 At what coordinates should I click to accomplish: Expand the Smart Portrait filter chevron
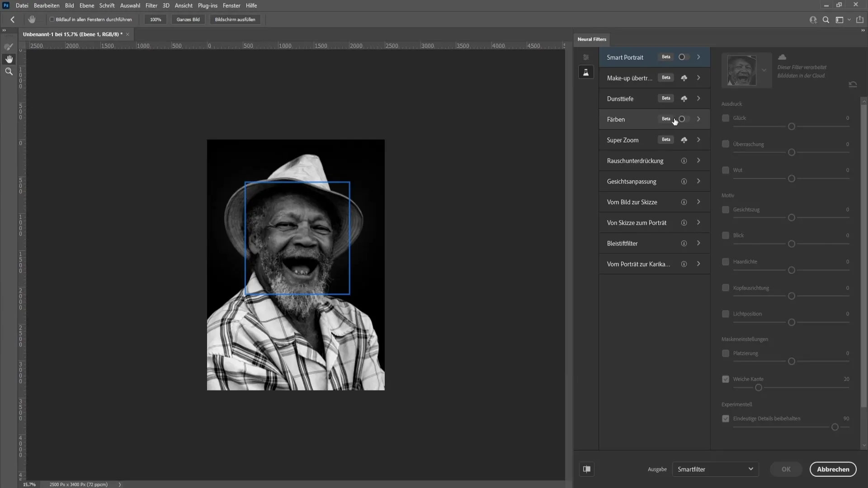pos(699,57)
